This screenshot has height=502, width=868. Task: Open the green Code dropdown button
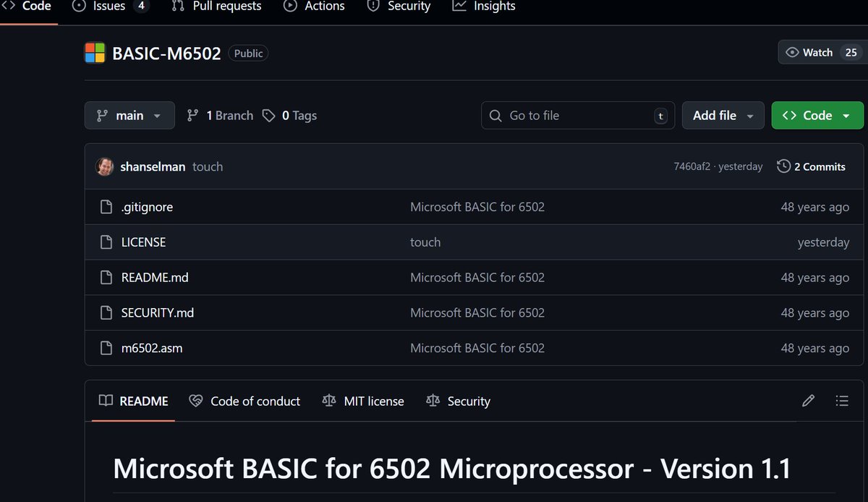[x=817, y=116]
